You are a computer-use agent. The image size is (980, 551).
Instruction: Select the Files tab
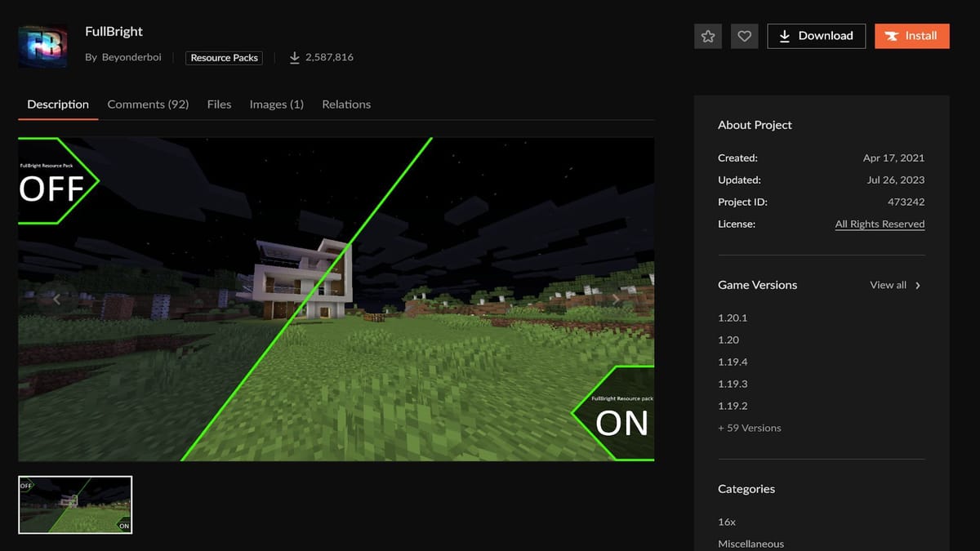219,104
